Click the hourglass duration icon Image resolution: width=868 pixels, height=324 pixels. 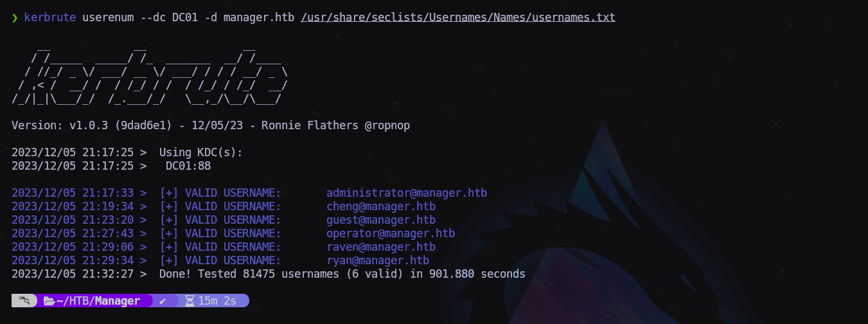pos(190,301)
